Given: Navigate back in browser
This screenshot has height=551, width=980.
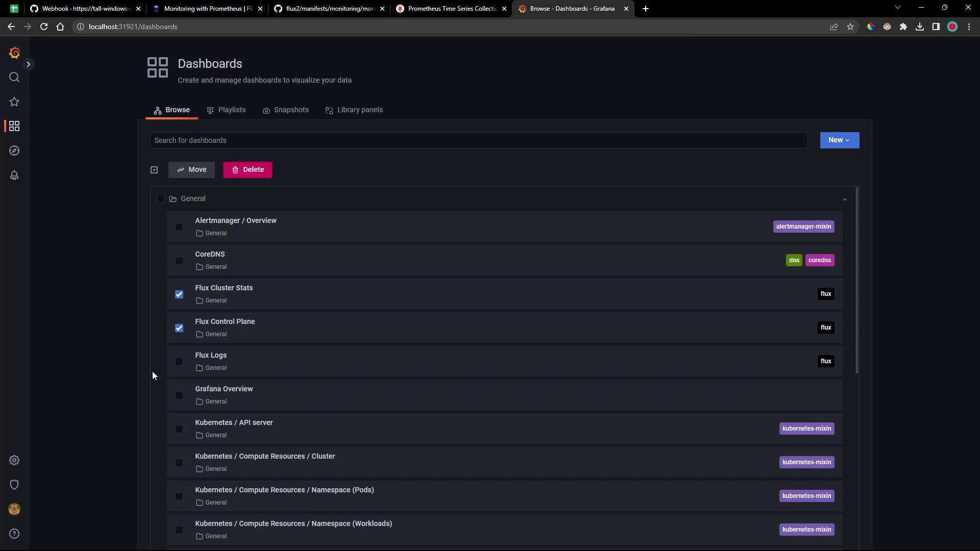Looking at the screenshot, I should 11,27.
